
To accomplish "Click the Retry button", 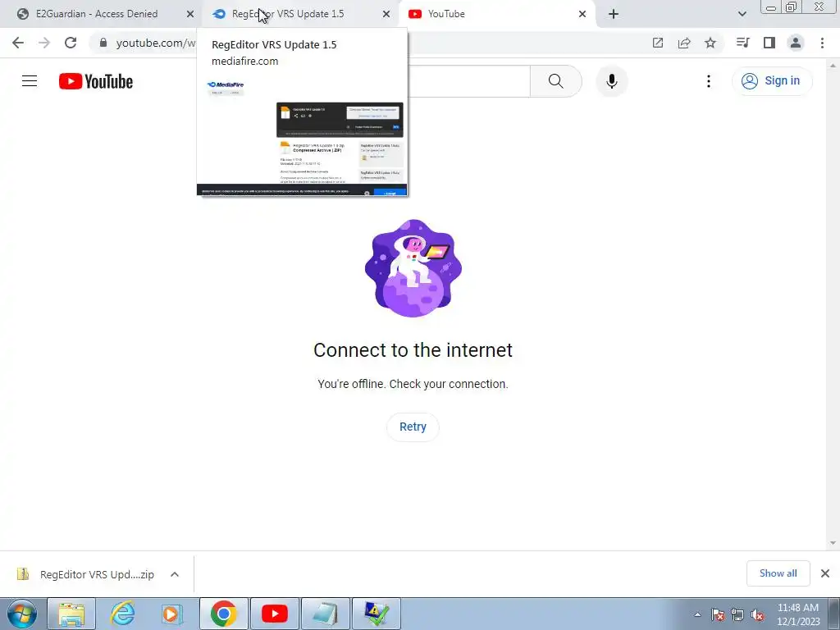I will 413,427.
